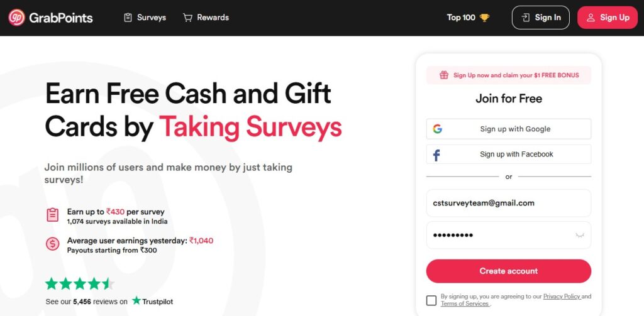The height and width of the screenshot is (316, 644).
Task: Click the Top 100 trophy icon
Action: coord(485,18)
